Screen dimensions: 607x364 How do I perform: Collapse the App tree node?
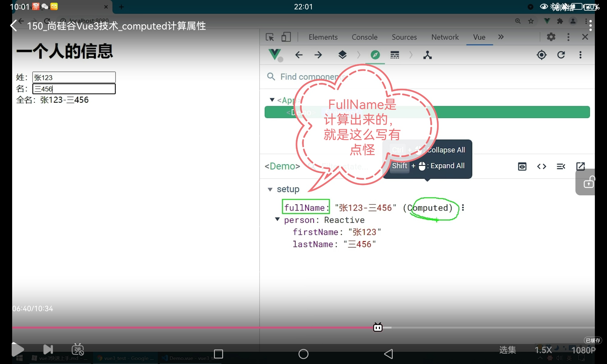click(x=272, y=100)
